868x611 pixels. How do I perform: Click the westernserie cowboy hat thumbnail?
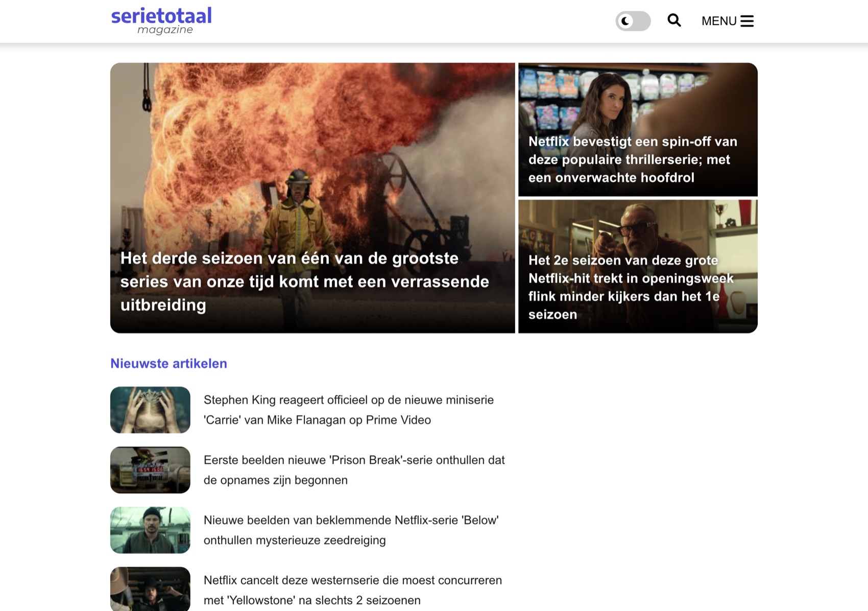[x=150, y=589]
